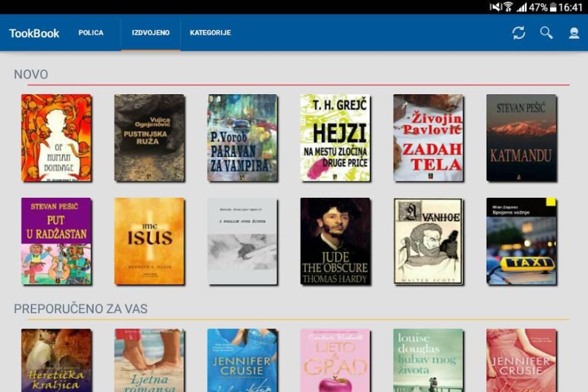Tap the TookBook logo
Image resolution: width=588 pixels, height=392 pixels.
[x=34, y=34]
